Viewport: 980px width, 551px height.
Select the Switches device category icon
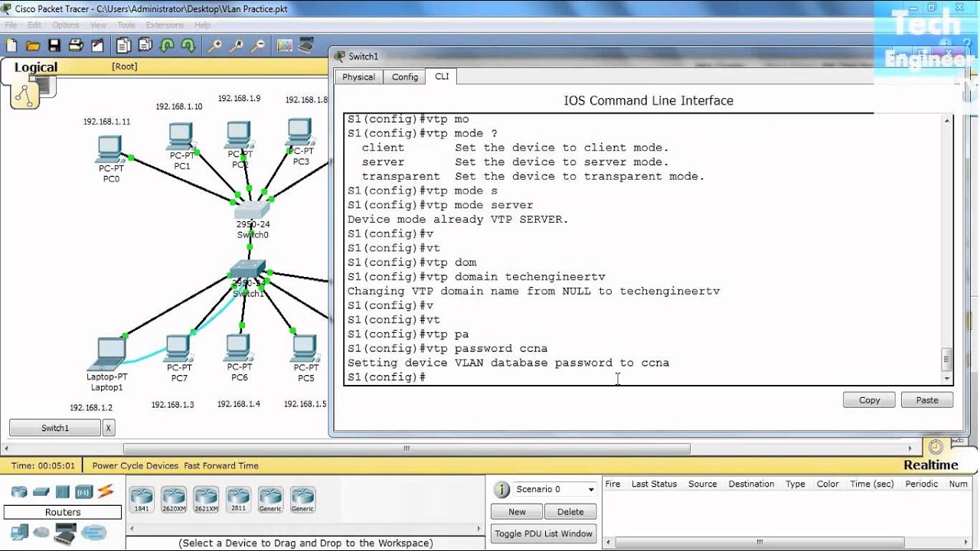(41, 491)
